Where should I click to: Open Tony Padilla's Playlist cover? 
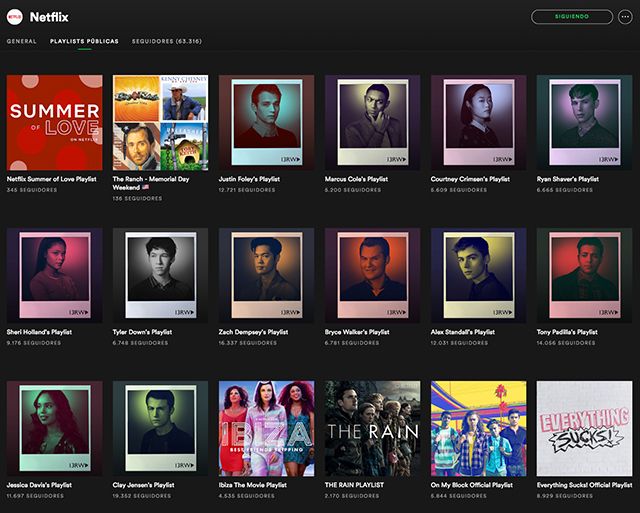[x=584, y=274]
